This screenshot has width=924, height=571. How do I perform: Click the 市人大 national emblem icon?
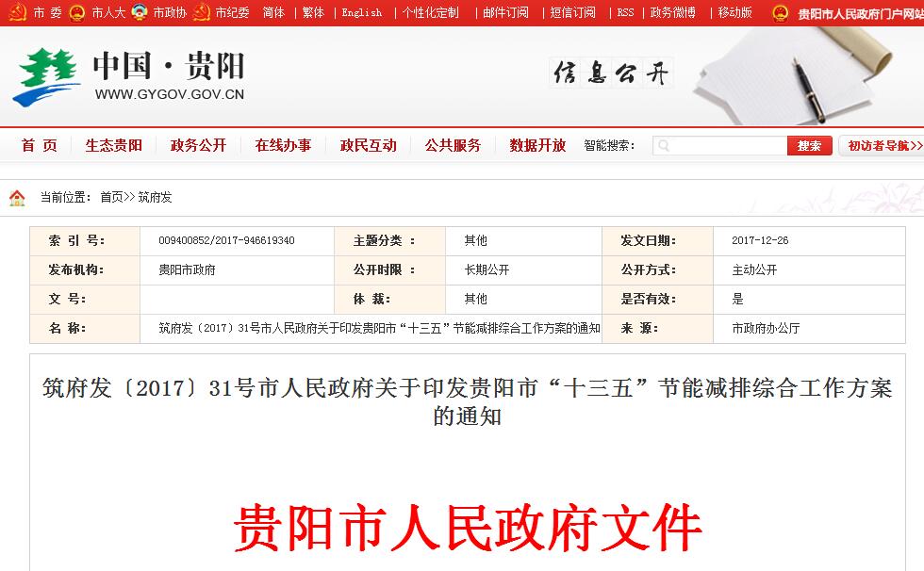pyautogui.click(x=78, y=13)
